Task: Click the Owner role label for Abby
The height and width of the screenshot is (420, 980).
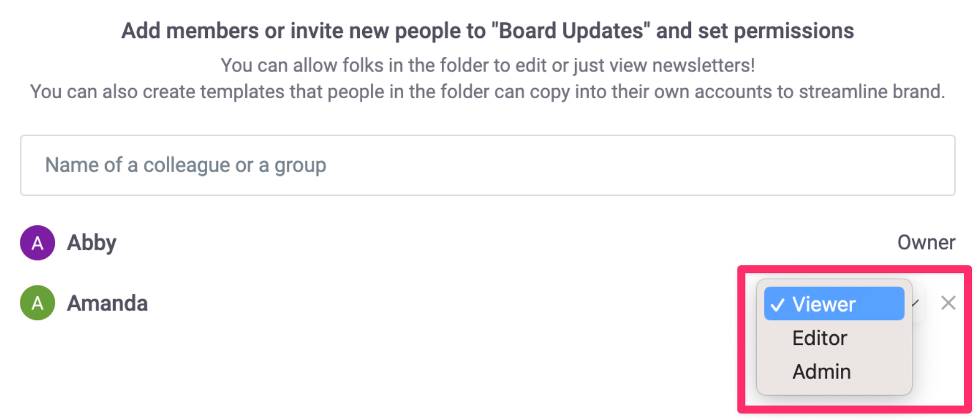Action: (x=925, y=242)
